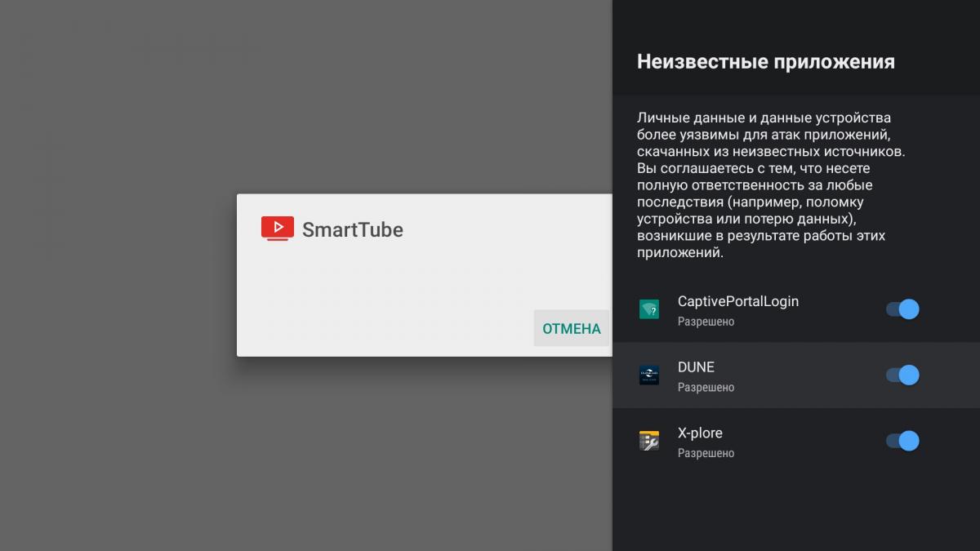Click the SmartTube title in the dialog
This screenshot has height=551, width=980.
coord(353,229)
